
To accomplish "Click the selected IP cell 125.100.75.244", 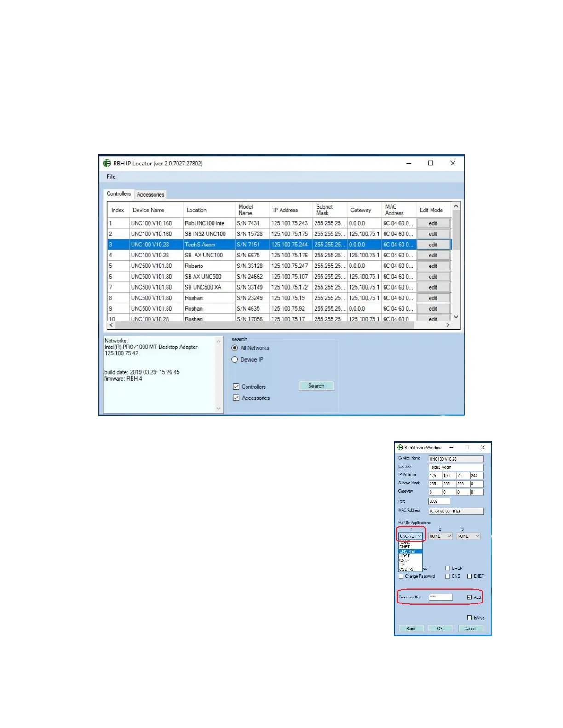I will pos(291,245).
